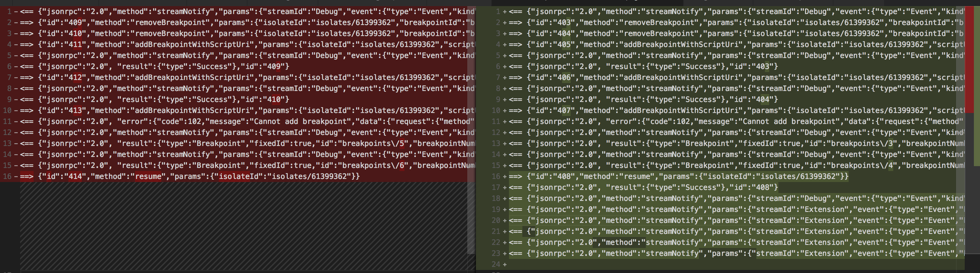Select the removeBreakpoint request with id "409"
This screenshot has height=273, width=980.
point(247,22)
